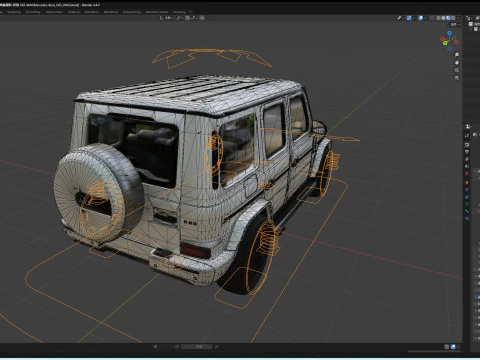Open transform pivot point dropdown
Screen dimensions: 480x360
pos(180,18)
